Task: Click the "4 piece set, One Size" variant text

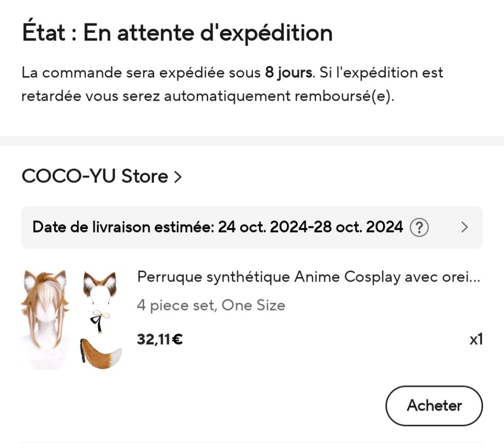Action: click(x=211, y=306)
